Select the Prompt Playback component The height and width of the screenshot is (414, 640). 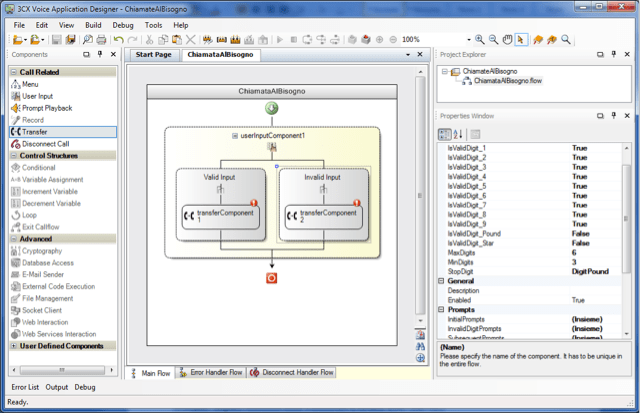click(x=42, y=108)
